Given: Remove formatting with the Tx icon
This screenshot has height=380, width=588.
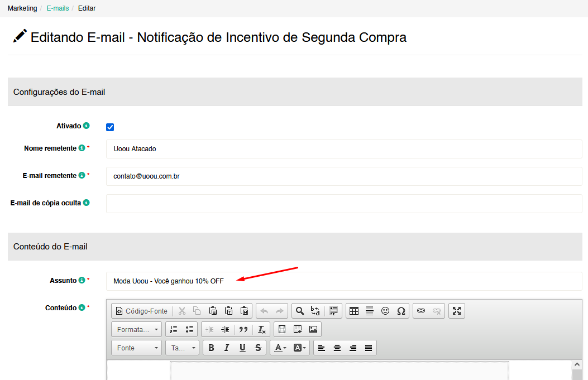Looking at the screenshot, I should pyautogui.click(x=261, y=329).
